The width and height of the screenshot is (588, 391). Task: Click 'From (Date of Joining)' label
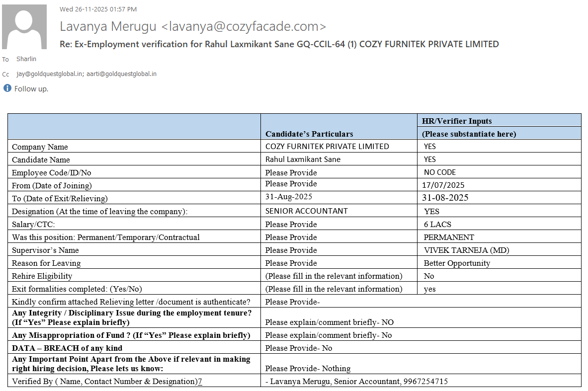[x=51, y=186]
